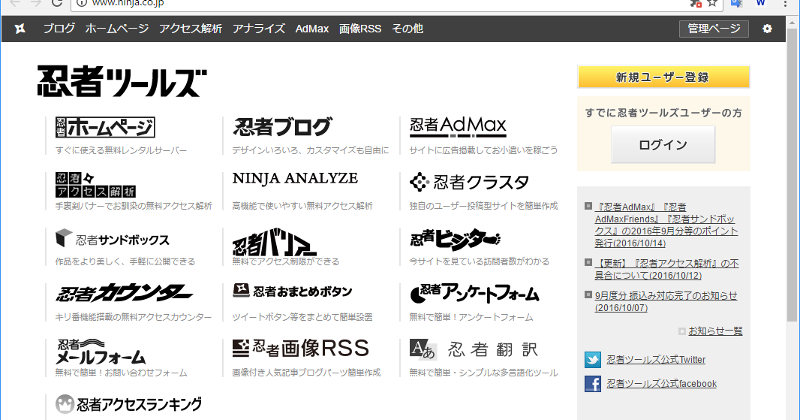
Task: Click the page vertical scrollbar thumb
Action: coord(791,174)
